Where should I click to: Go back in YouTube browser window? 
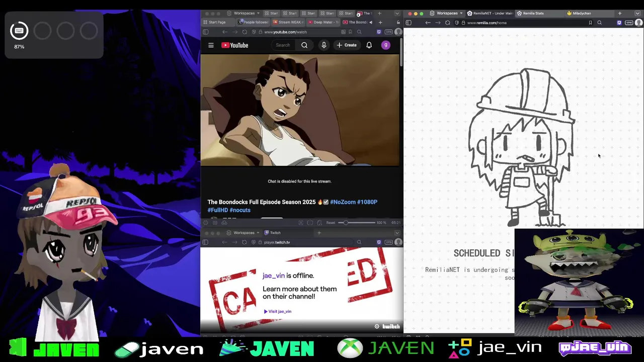(x=225, y=32)
